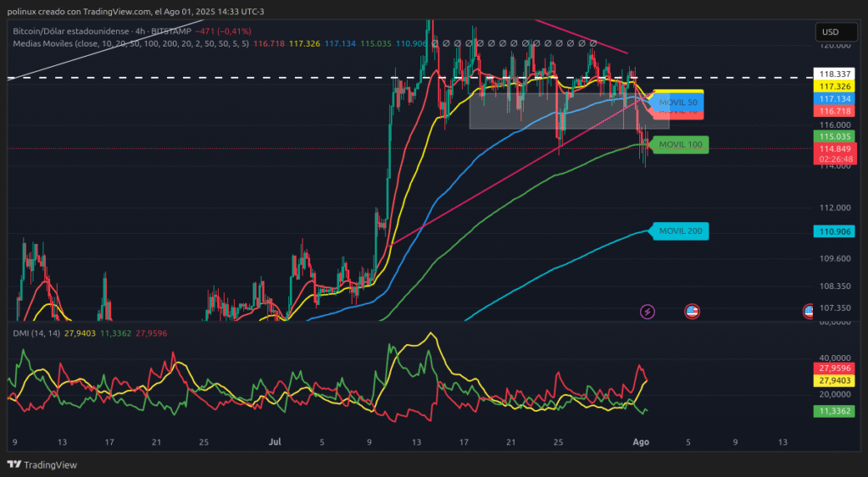Image resolution: width=868 pixels, height=477 pixels.
Task: Click the 'Ago' date on the time axis
Action: tap(642, 441)
